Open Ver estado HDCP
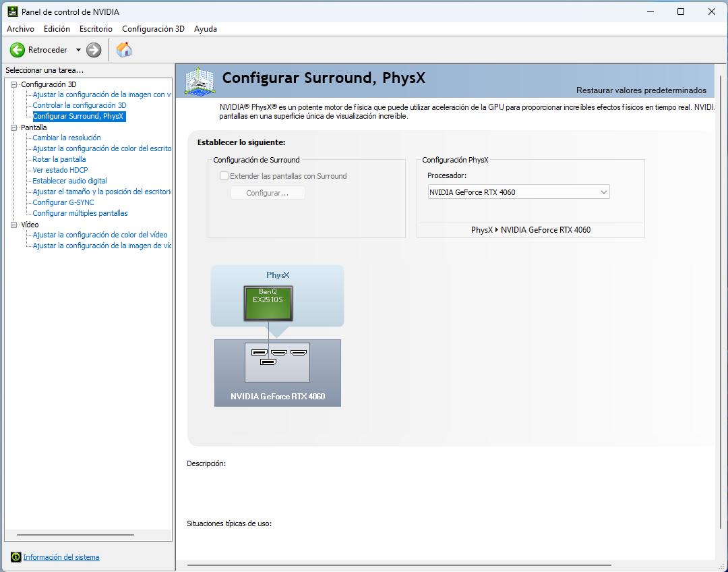Viewport: 728px width, 572px height. pyautogui.click(x=60, y=170)
